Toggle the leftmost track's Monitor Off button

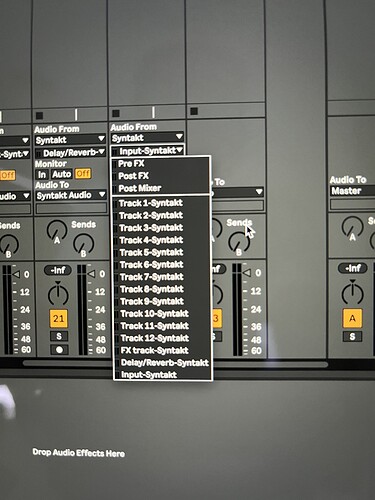[8, 175]
